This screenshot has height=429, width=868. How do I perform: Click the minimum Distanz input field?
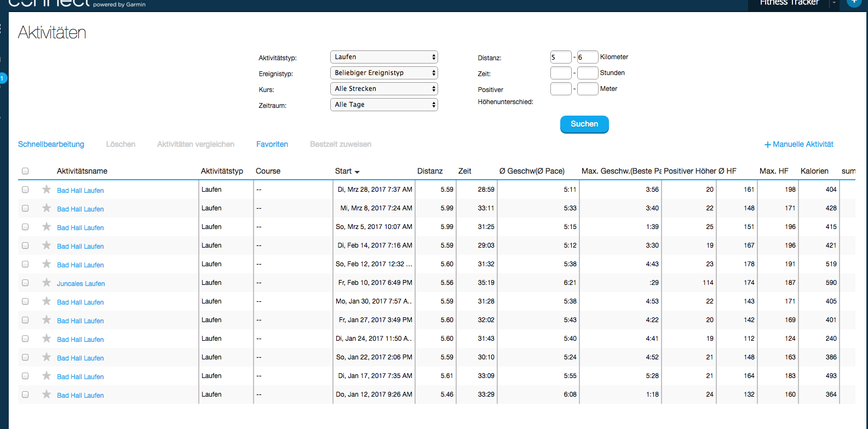click(560, 57)
